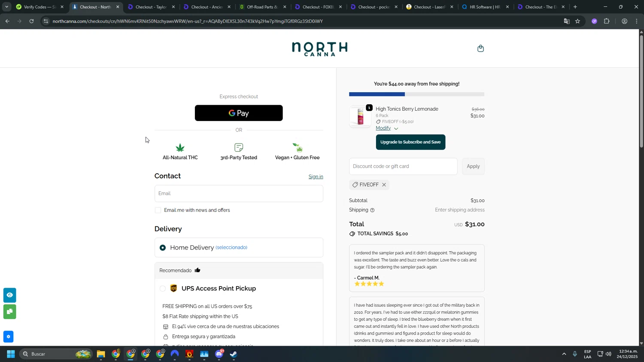The width and height of the screenshot is (644, 362).
Task: Click the purple extension icon in toolbar
Action: 594,21
